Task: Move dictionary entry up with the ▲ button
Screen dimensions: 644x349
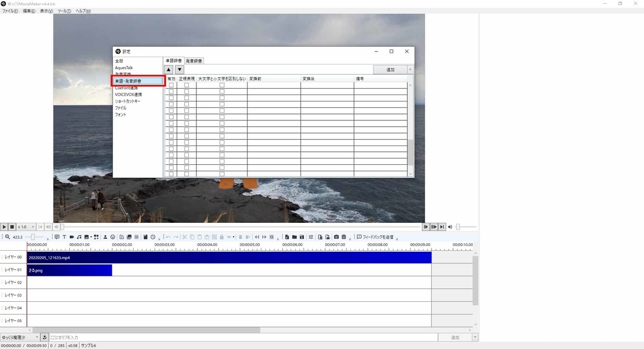Action: (169, 69)
